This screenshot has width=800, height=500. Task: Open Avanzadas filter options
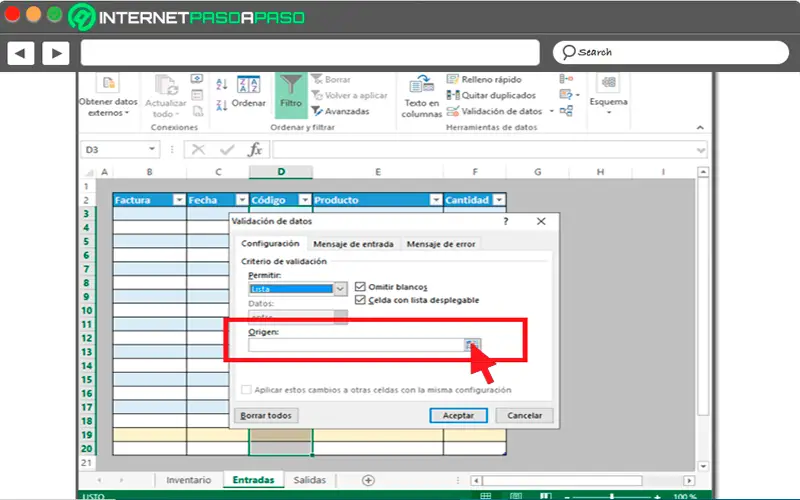[x=340, y=111]
